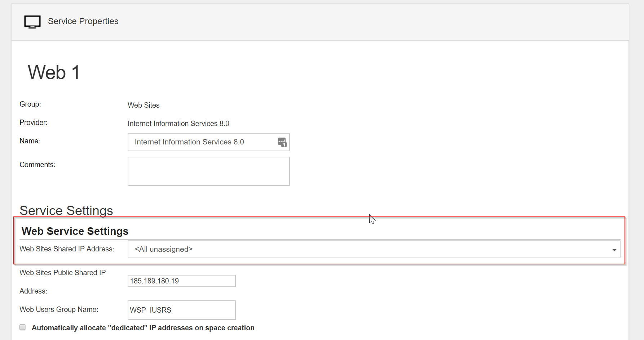Image resolution: width=644 pixels, height=340 pixels.
Task: Click the Internet Information Services 8.0 provider text
Action: [178, 124]
